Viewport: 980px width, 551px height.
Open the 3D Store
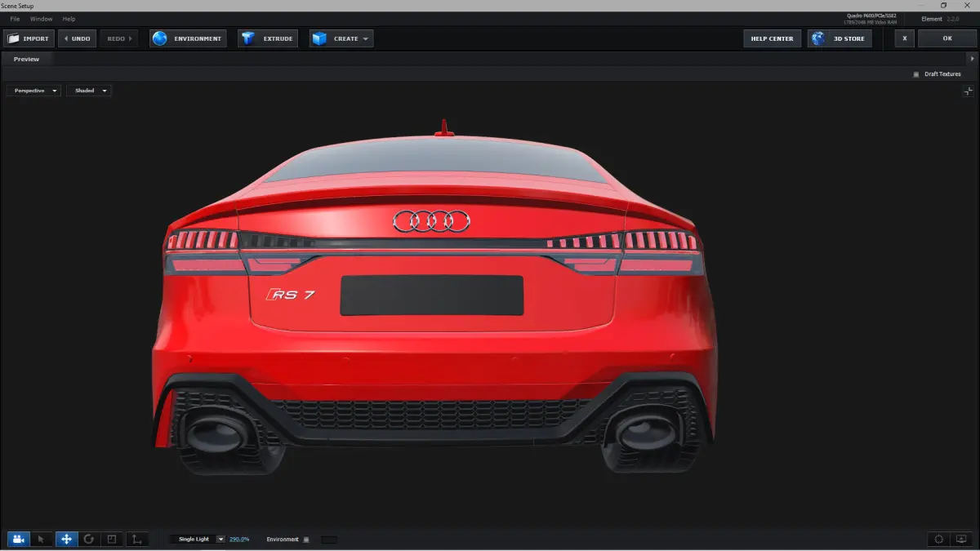tap(840, 38)
